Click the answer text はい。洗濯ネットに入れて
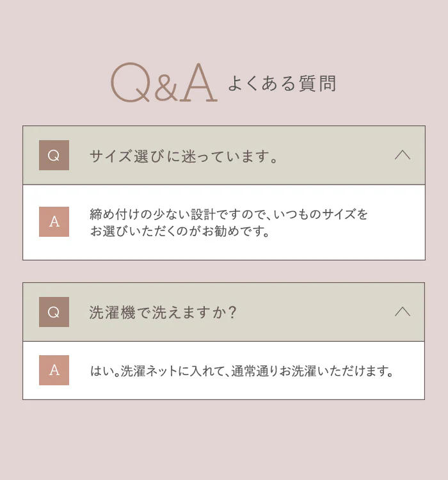 [242, 371]
